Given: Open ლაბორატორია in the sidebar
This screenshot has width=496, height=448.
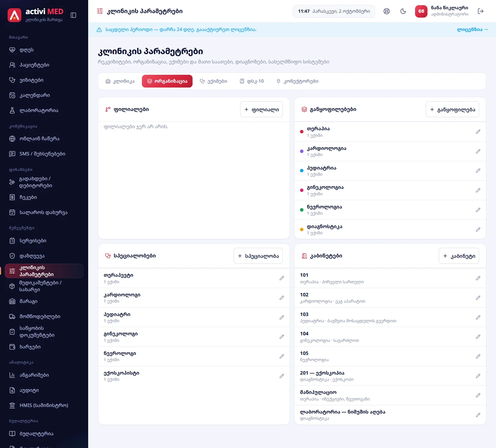Looking at the screenshot, I should pos(44,110).
